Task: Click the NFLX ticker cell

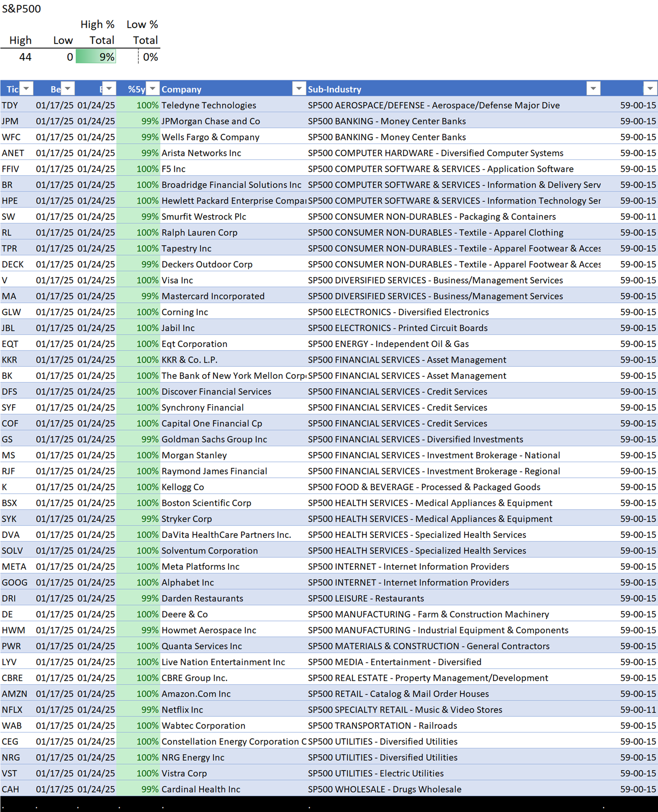Action: pyautogui.click(x=12, y=710)
